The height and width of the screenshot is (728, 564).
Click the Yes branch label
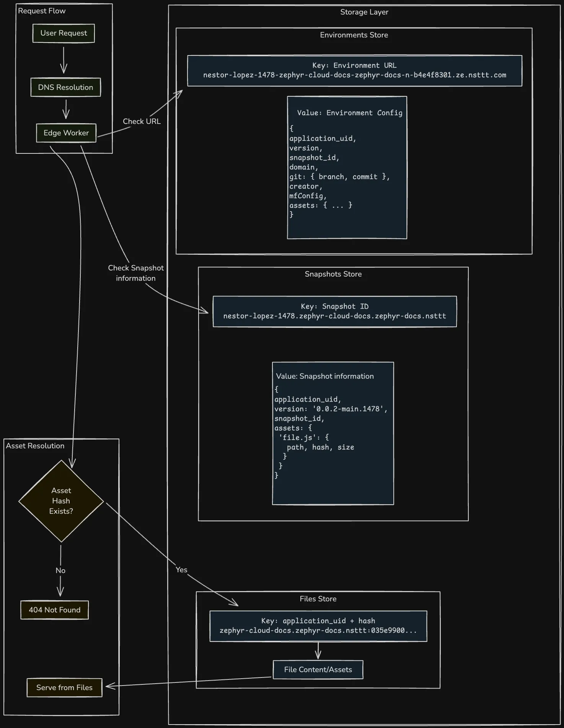click(181, 570)
